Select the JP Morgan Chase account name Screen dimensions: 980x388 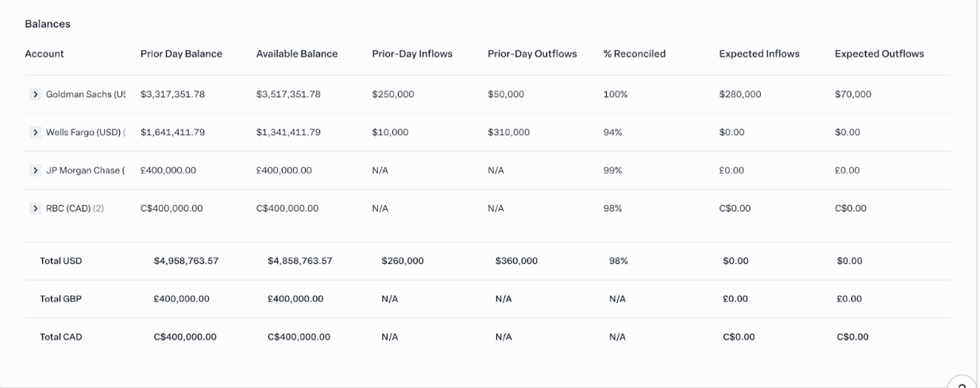pyautogui.click(x=85, y=171)
